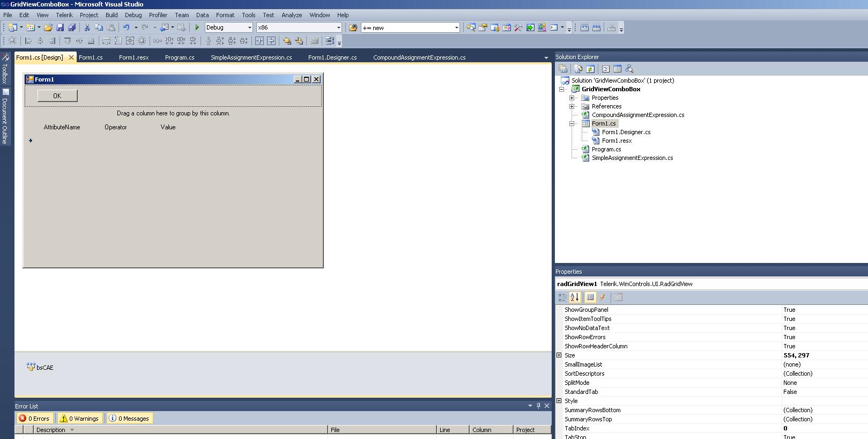The image size is (868, 439).
Task: Click the AttributeName column header
Action: point(62,127)
